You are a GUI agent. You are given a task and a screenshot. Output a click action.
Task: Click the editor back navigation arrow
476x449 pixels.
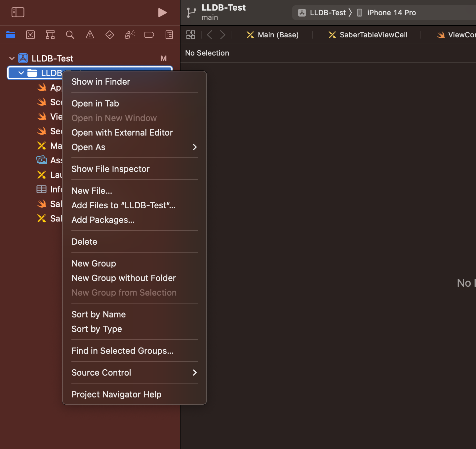(209, 35)
